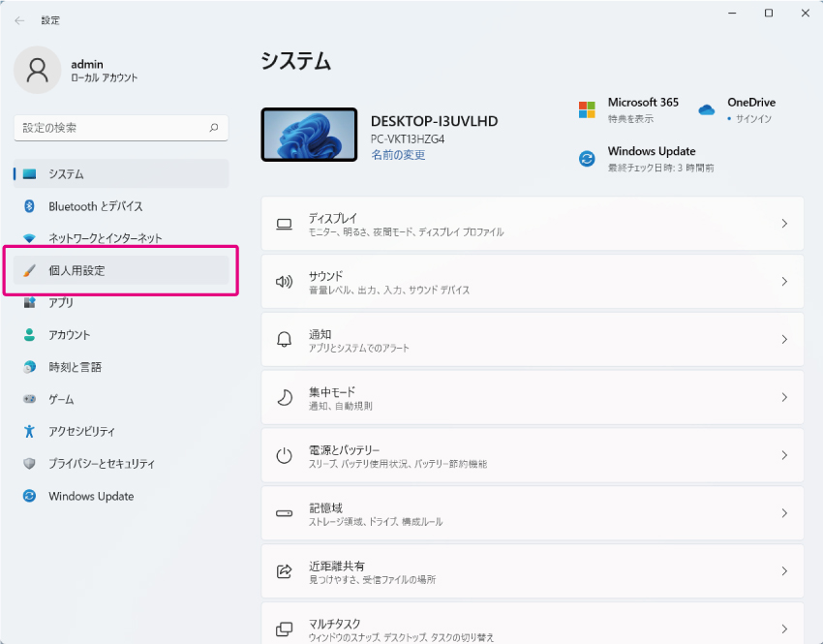Click the プライバシーとセキュリティ shield icon

tap(29, 464)
